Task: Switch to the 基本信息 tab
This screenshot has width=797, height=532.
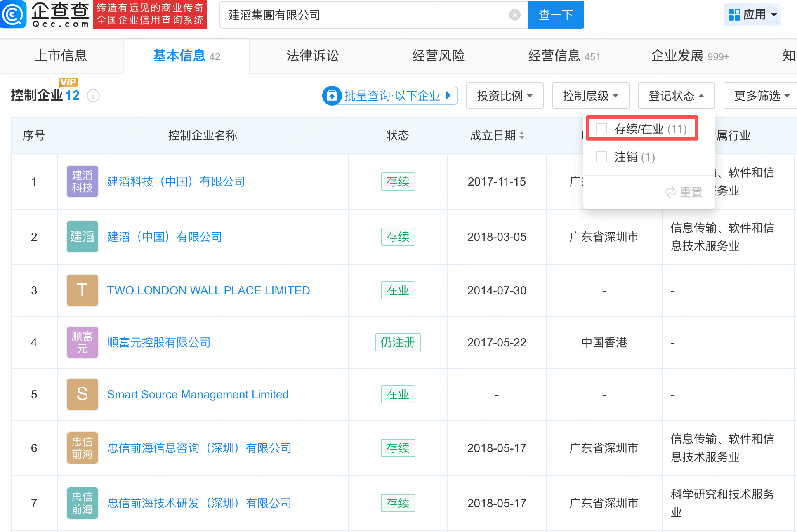Action: click(186, 56)
